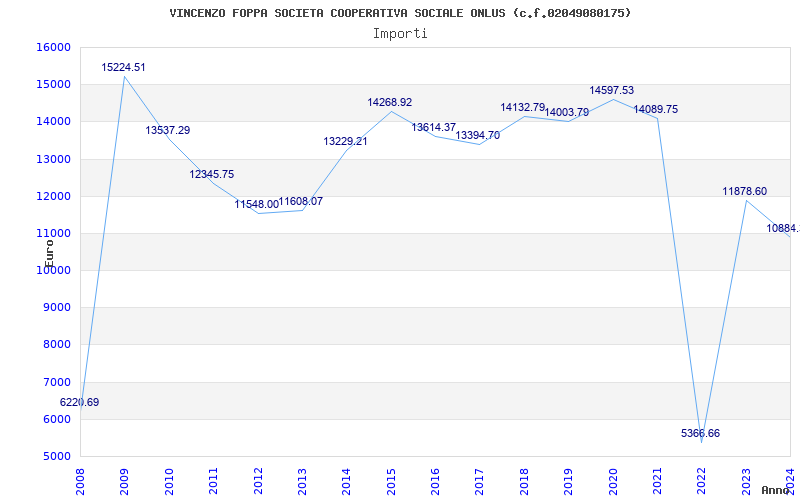This screenshot has height=500, width=800.
Task: Click x-axis year 2010
Action: coord(169,481)
